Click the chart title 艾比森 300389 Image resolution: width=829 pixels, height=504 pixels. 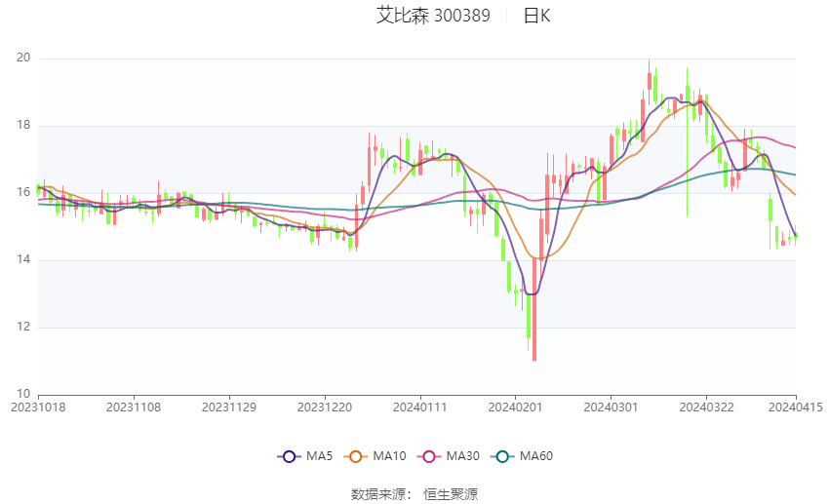[x=433, y=16]
